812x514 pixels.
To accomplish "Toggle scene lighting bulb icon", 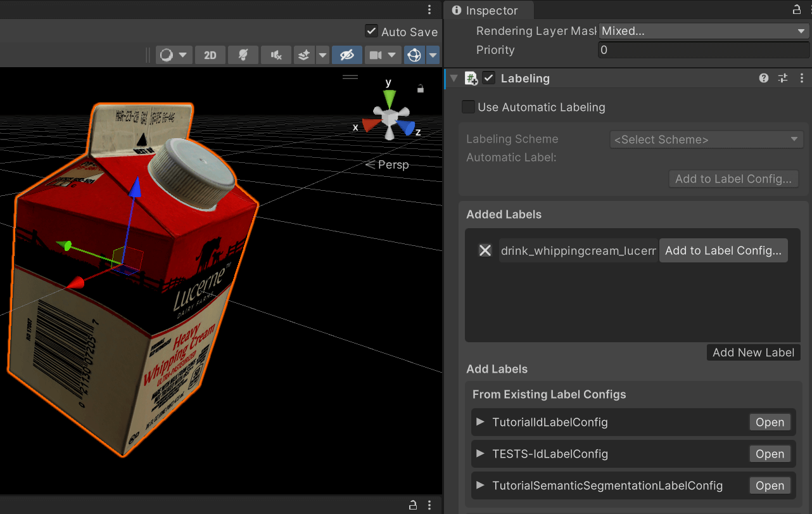I will pos(243,55).
